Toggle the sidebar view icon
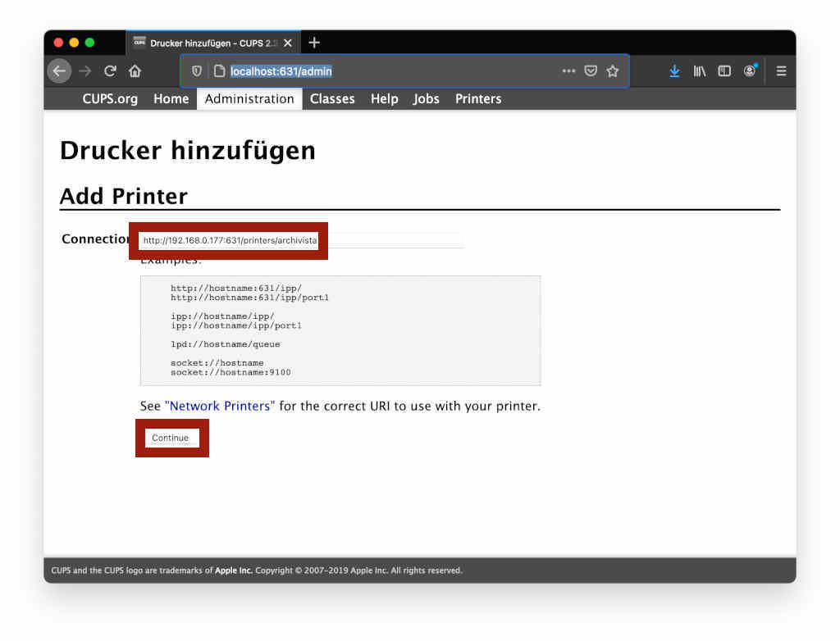This screenshot has width=840, height=641. pos(724,70)
